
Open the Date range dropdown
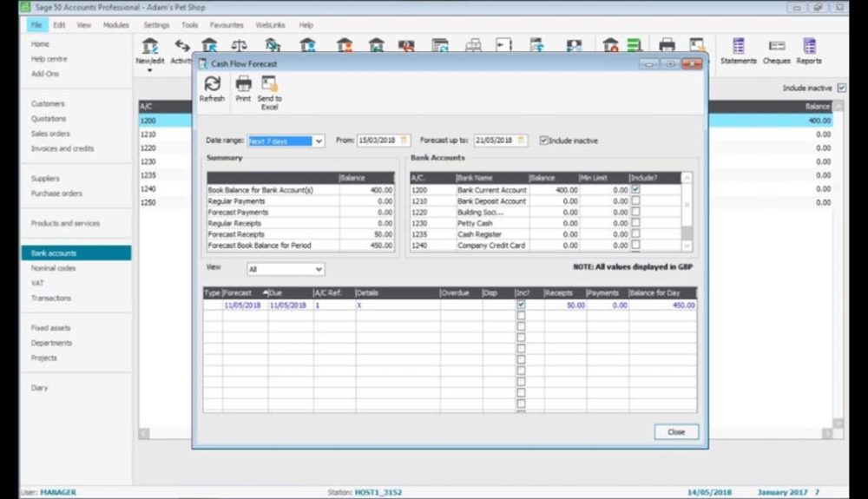[319, 141]
